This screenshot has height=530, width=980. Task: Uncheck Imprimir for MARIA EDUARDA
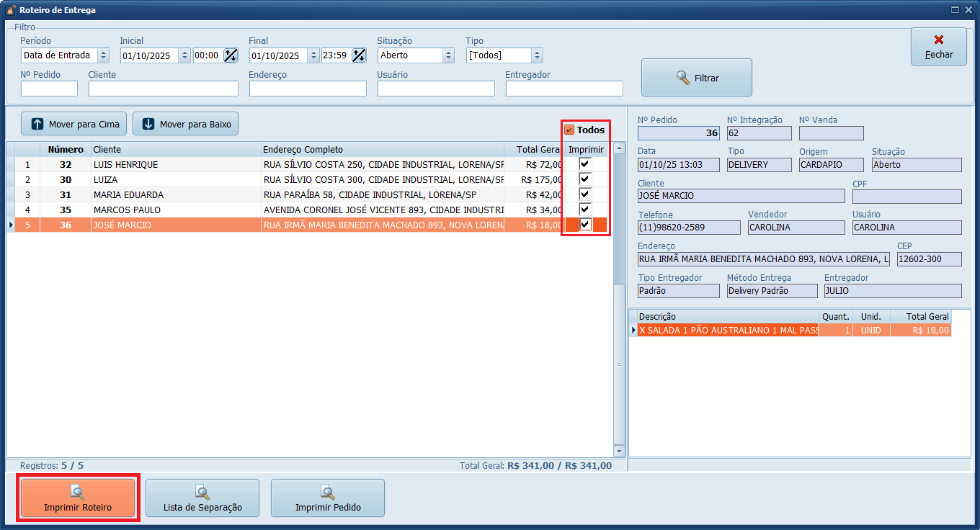click(585, 194)
